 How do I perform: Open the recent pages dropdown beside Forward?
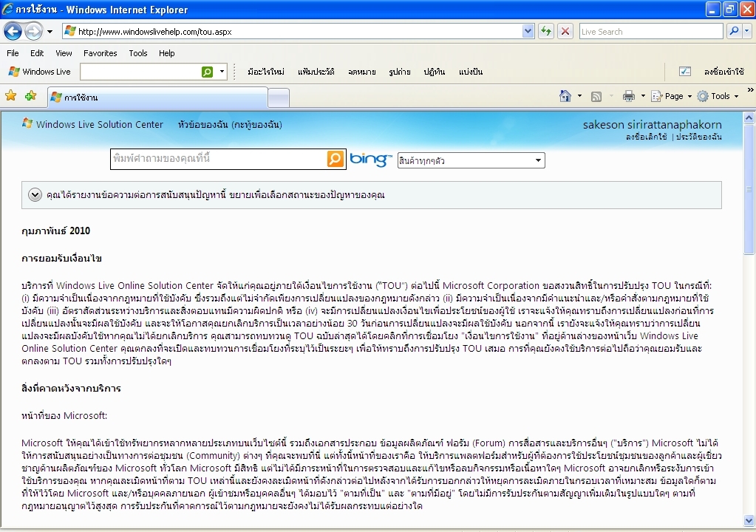(50, 32)
